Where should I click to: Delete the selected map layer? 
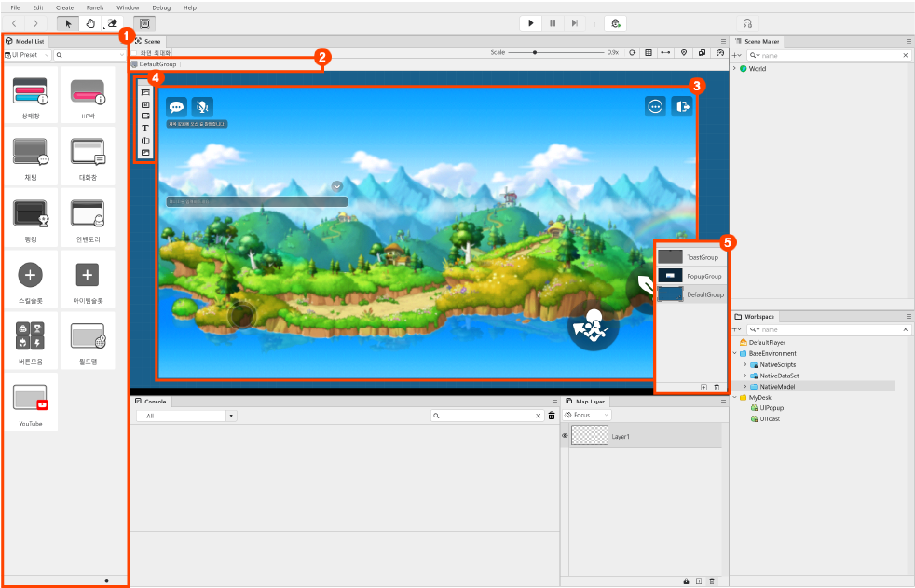(711, 581)
